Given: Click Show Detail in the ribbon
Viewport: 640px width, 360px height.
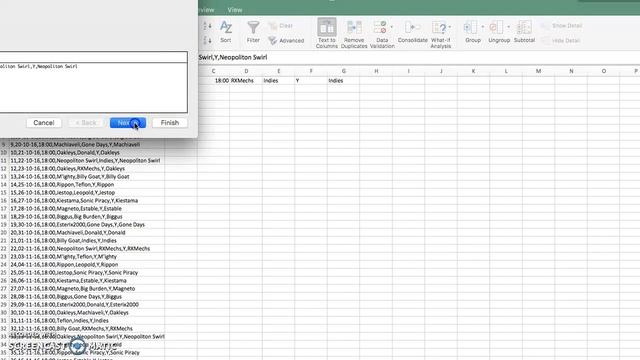Looking at the screenshot, I should click(562, 26).
